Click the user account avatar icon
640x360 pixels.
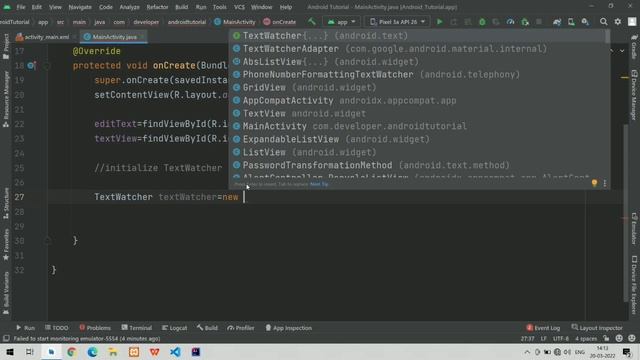click(x=632, y=22)
